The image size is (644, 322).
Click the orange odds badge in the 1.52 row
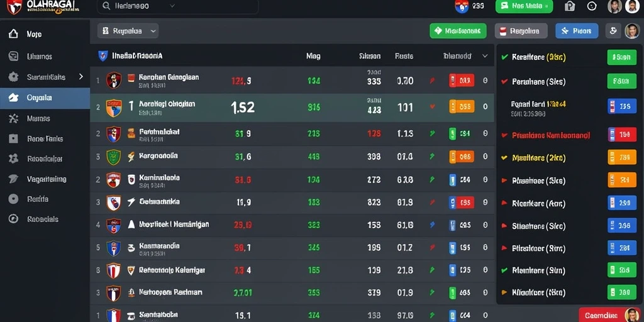coord(462,107)
